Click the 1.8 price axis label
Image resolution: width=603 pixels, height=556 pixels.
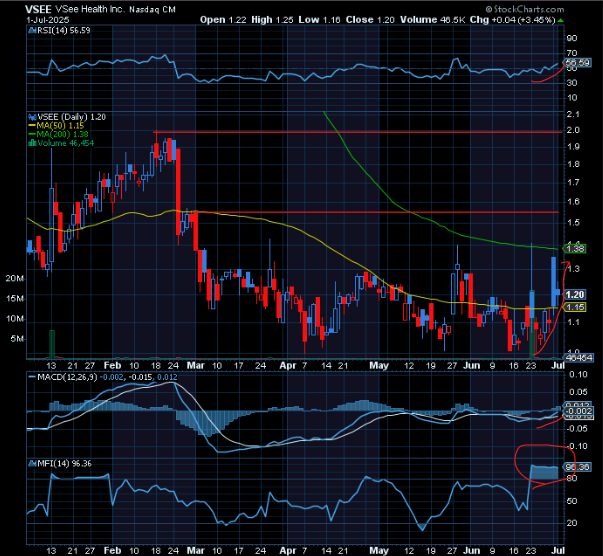click(x=573, y=164)
